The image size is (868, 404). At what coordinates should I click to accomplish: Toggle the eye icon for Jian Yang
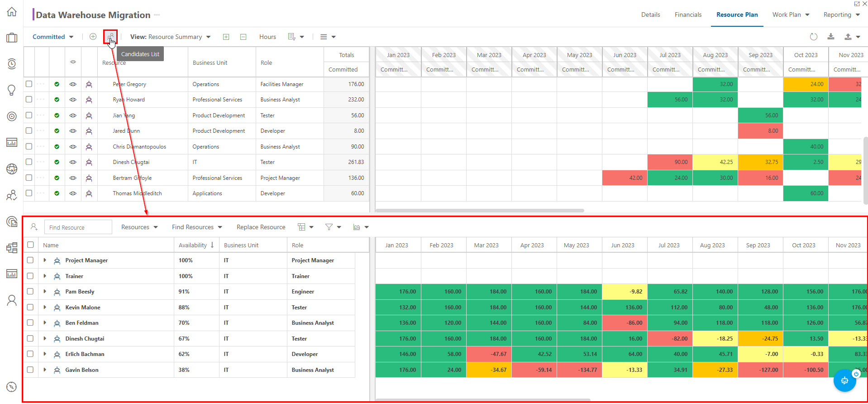click(x=73, y=115)
